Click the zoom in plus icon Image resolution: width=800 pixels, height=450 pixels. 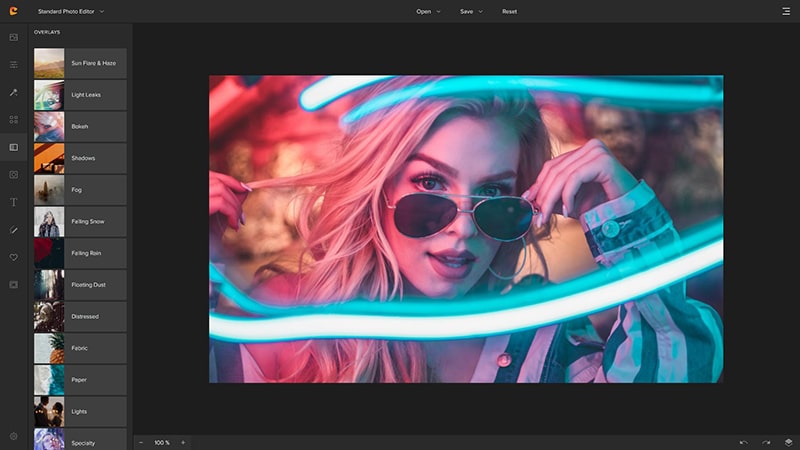pyautogui.click(x=183, y=442)
